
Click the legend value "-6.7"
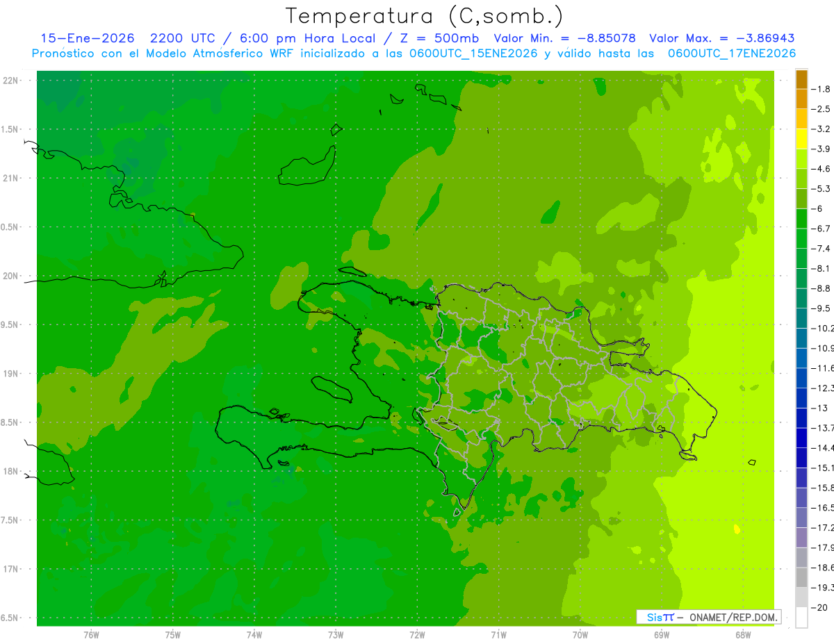(x=821, y=229)
